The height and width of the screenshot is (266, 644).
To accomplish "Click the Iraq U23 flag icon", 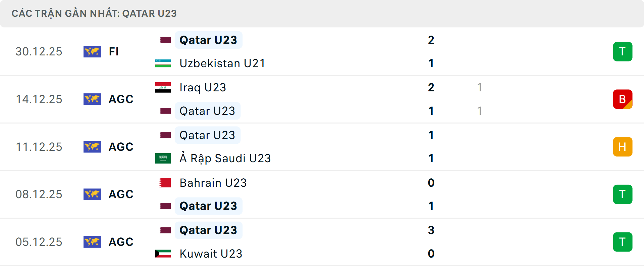I will (x=162, y=87).
